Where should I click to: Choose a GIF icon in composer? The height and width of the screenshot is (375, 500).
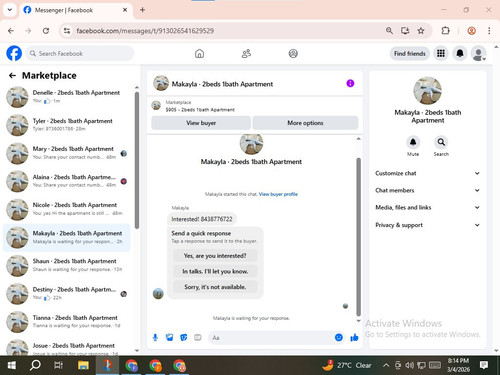pyautogui.click(x=198, y=338)
